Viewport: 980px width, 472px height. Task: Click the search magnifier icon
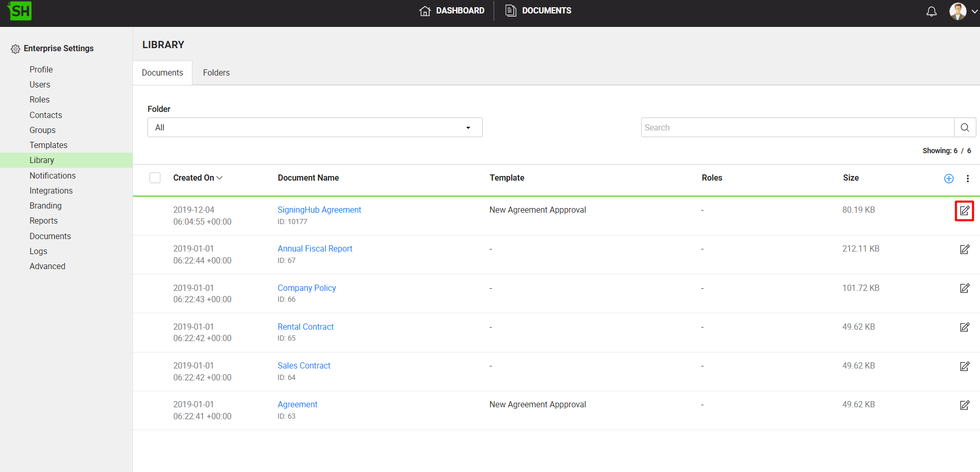[964, 127]
